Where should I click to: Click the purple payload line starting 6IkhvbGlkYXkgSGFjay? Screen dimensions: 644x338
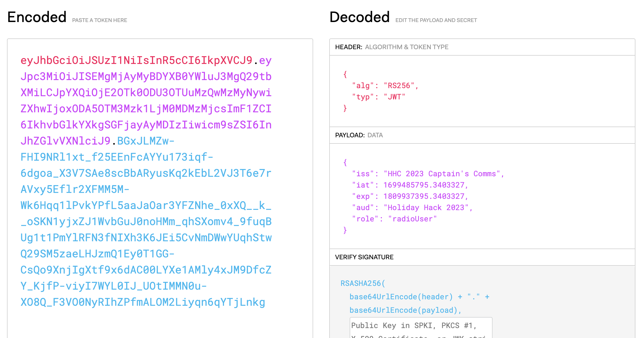click(x=146, y=125)
